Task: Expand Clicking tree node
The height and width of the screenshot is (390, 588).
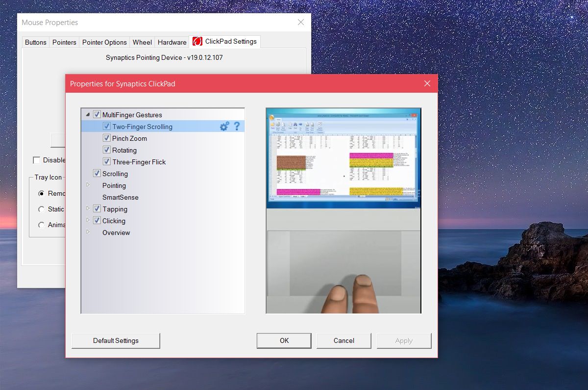Action: tap(88, 220)
